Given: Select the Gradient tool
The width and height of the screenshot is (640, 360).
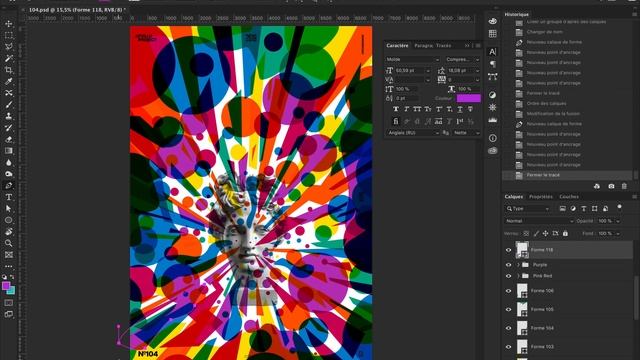Looking at the screenshot, I should [x=9, y=151].
